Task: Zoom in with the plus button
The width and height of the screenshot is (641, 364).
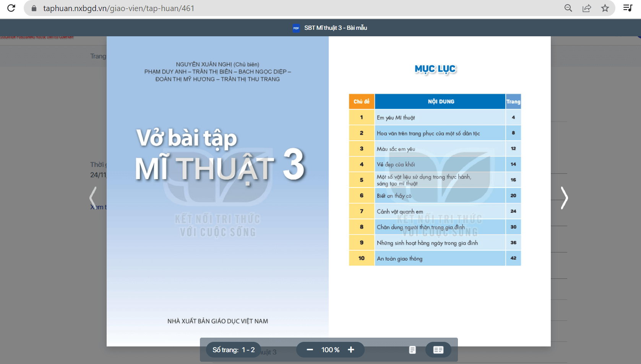Action: 351,350
